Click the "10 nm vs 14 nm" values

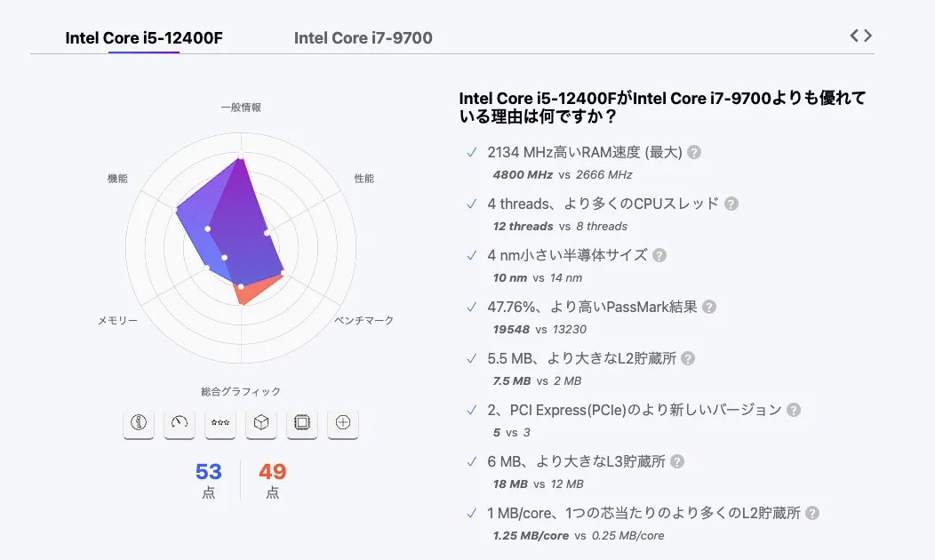537,278
